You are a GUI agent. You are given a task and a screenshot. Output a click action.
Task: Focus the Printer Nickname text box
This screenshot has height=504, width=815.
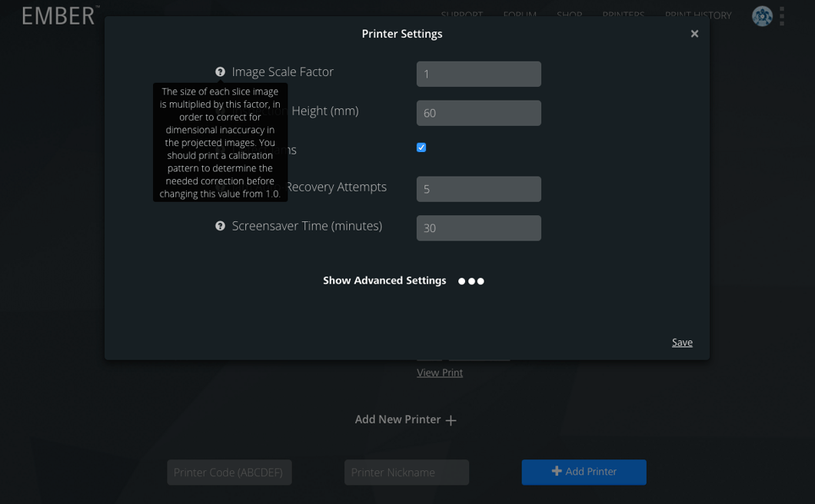[x=406, y=472]
